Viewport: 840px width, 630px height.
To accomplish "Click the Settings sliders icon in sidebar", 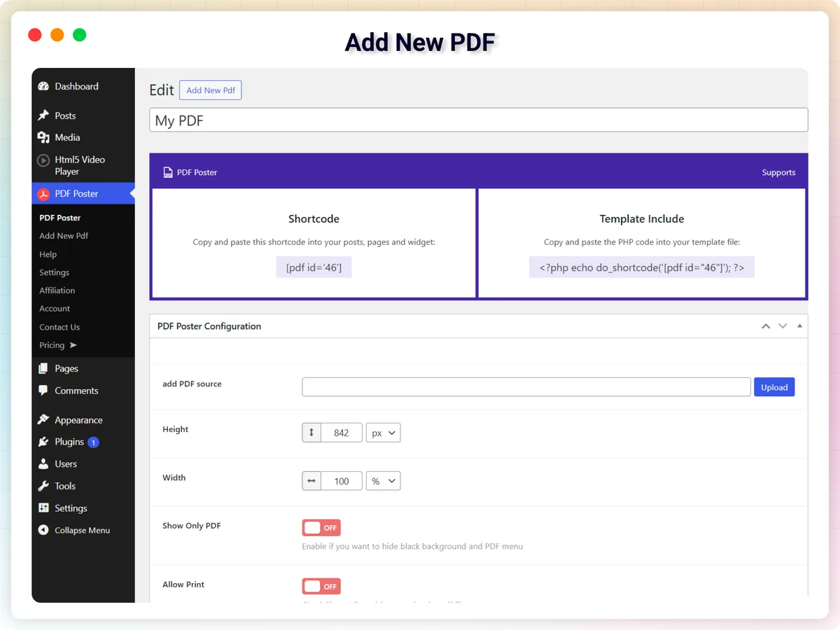I will pos(43,508).
